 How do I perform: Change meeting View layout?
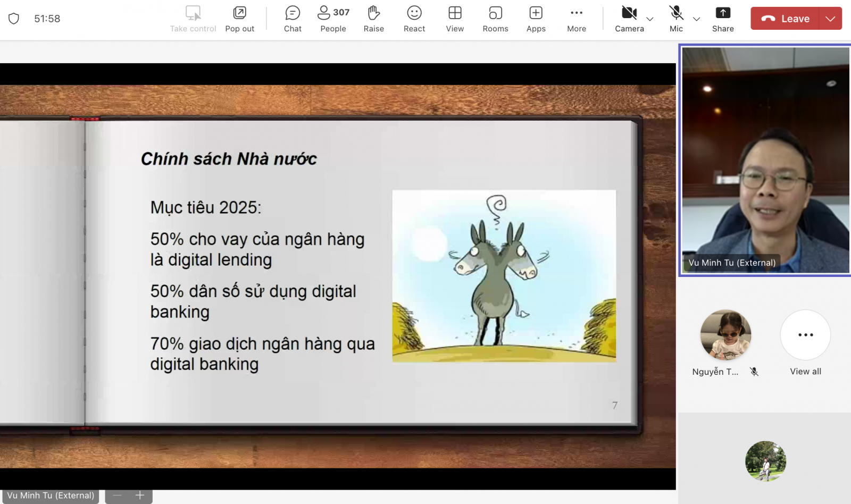click(x=455, y=19)
